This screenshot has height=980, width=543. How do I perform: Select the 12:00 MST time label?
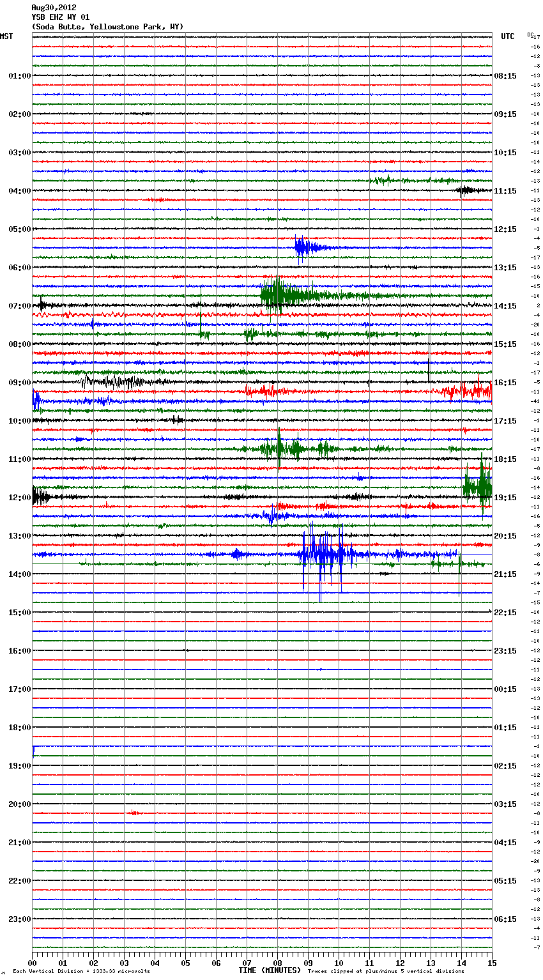[x=19, y=498]
